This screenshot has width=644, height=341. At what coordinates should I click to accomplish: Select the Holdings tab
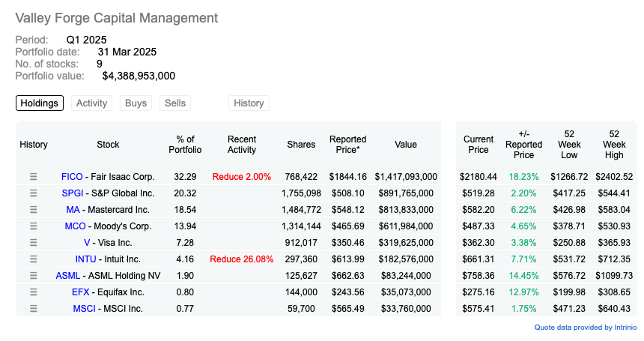[x=40, y=103]
